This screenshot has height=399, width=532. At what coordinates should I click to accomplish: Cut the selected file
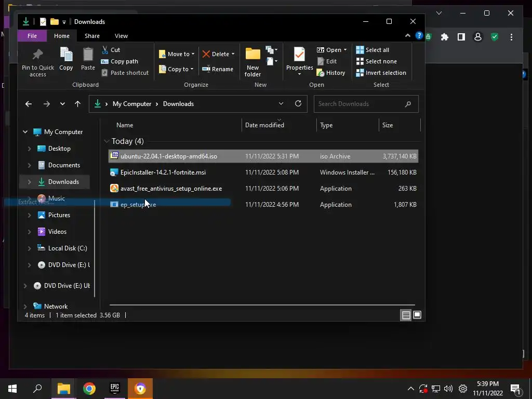pos(111,49)
